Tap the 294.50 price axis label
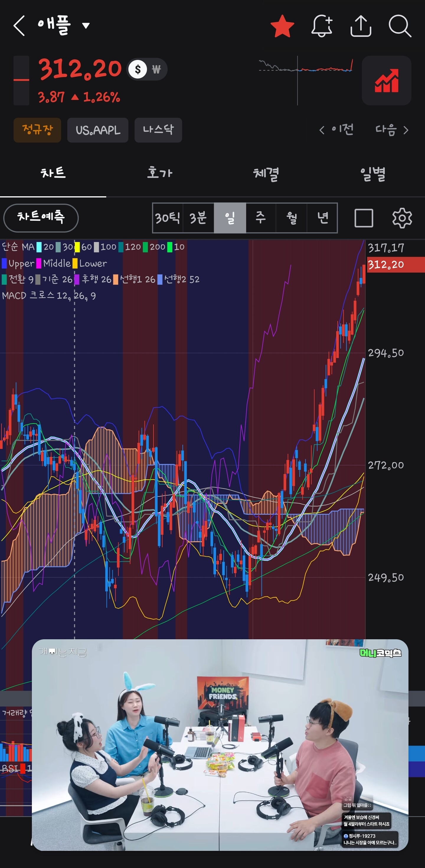The image size is (425, 868). click(x=386, y=353)
